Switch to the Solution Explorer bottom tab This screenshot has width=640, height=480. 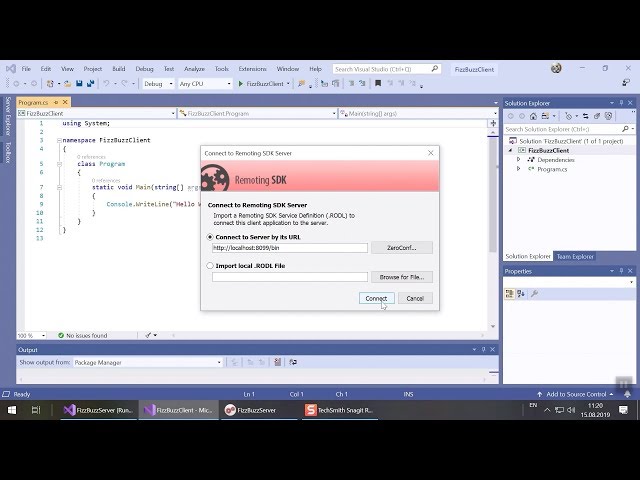(x=528, y=256)
